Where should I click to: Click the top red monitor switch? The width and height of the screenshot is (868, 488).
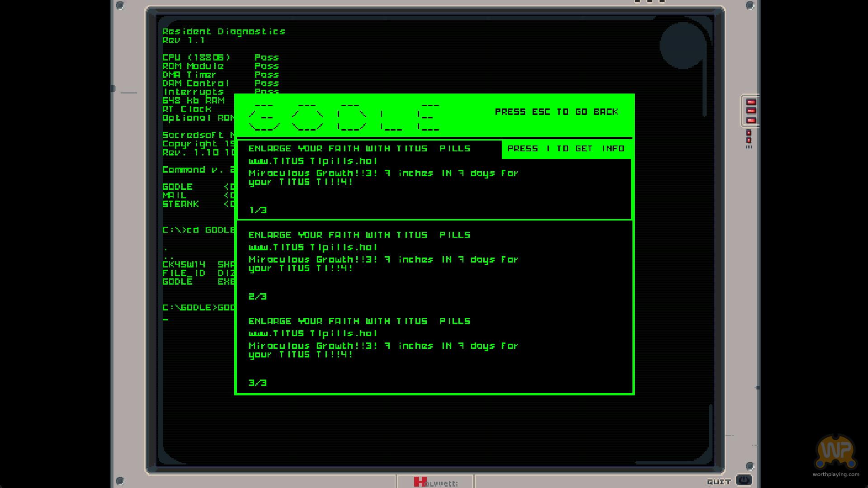coord(751,102)
